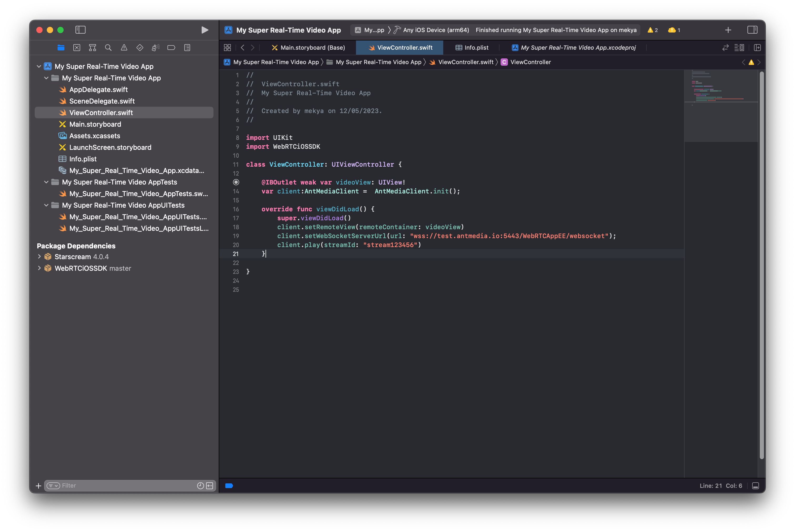
Task: Open the Issue navigator triangle icon
Action: (x=124, y=48)
